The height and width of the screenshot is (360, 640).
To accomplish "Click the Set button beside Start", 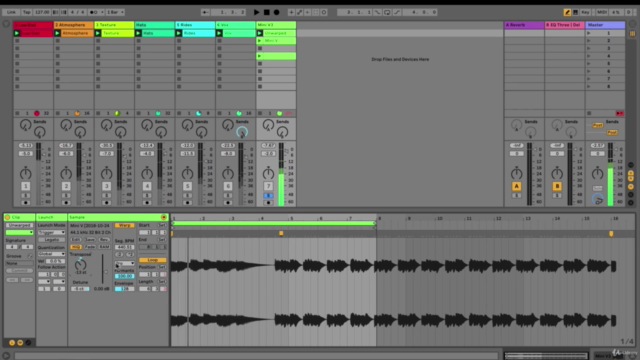I will tap(162, 225).
